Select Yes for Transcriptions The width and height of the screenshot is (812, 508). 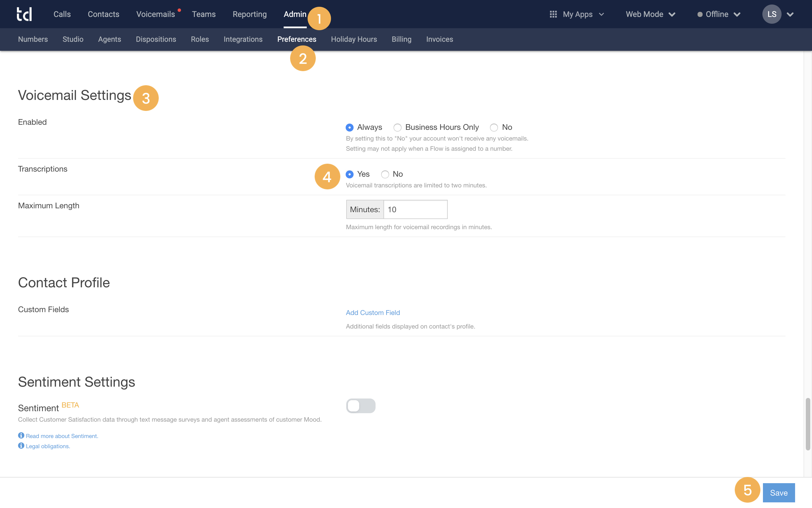click(350, 174)
